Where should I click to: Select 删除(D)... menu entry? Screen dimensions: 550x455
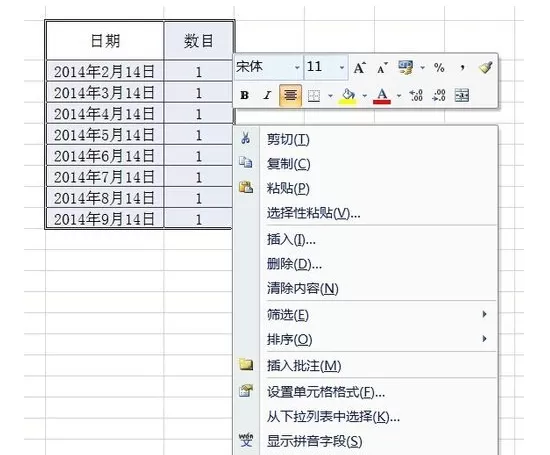coord(365,264)
